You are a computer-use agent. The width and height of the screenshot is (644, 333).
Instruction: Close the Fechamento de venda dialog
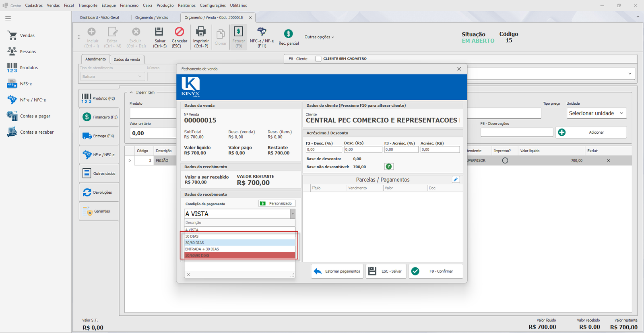tap(459, 69)
